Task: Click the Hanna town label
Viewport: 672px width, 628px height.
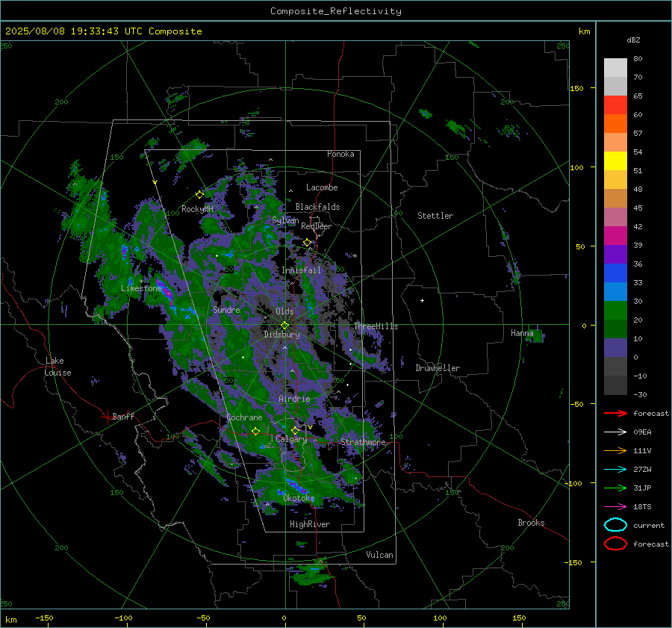Action: tap(522, 333)
